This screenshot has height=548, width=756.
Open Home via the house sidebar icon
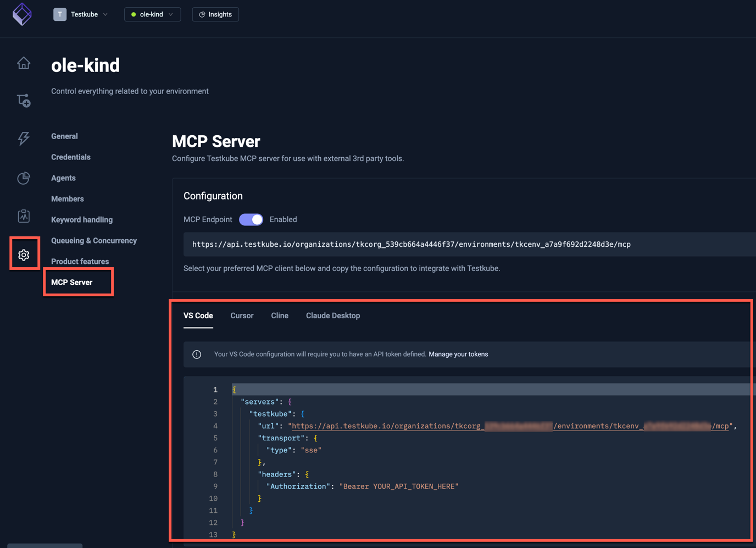(x=23, y=63)
